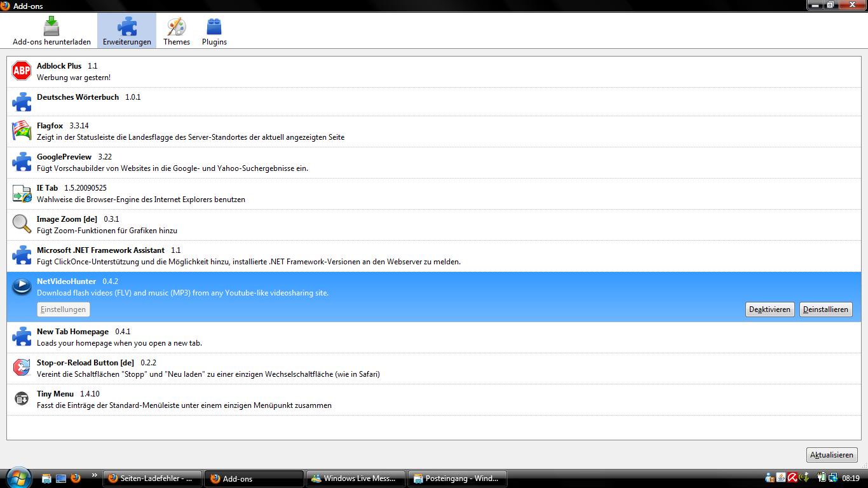Image resolution: width=868 pixels, height=488 pixels.
Task: Click Deinstallieren for NetVideoHunter
Action: [825, 309]
